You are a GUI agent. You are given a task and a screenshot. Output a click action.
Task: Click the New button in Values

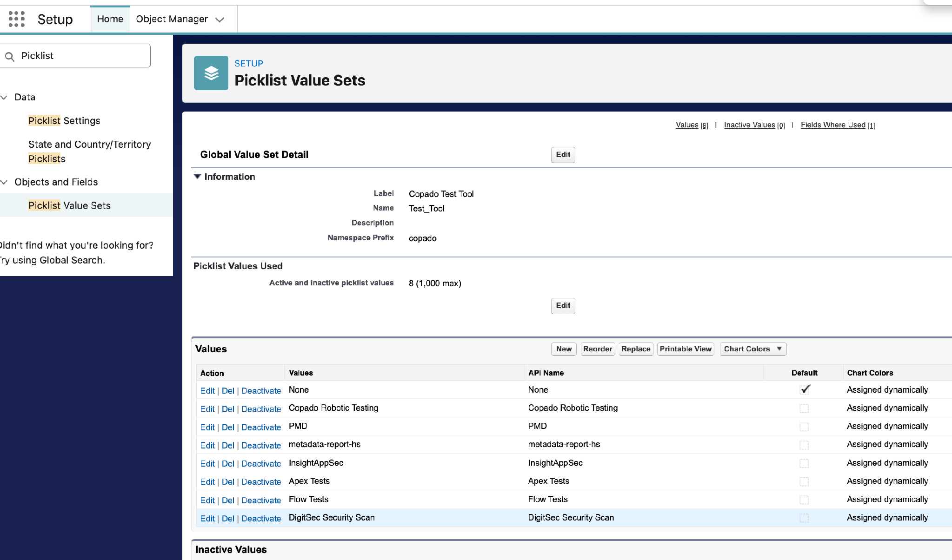tap(564, 349)
